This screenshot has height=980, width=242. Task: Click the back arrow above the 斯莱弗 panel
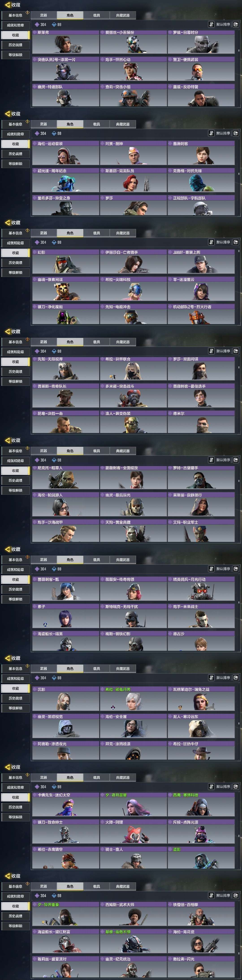[7, 5]
